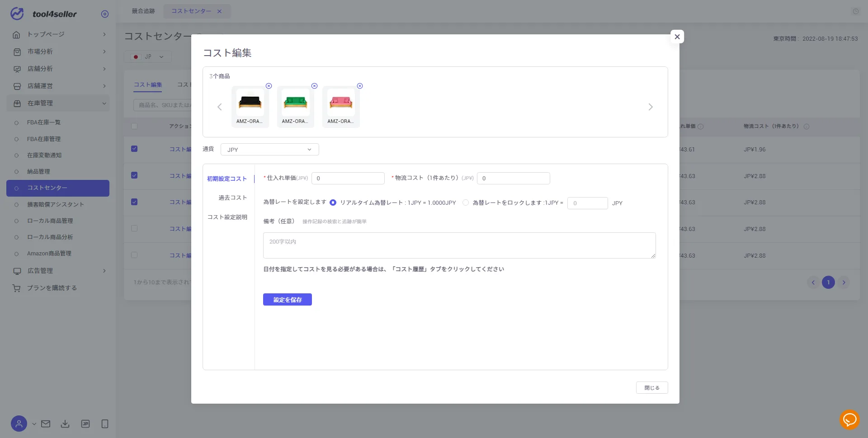
Task: Expand the 店舗運営 menu chevron
Action: 104,86
